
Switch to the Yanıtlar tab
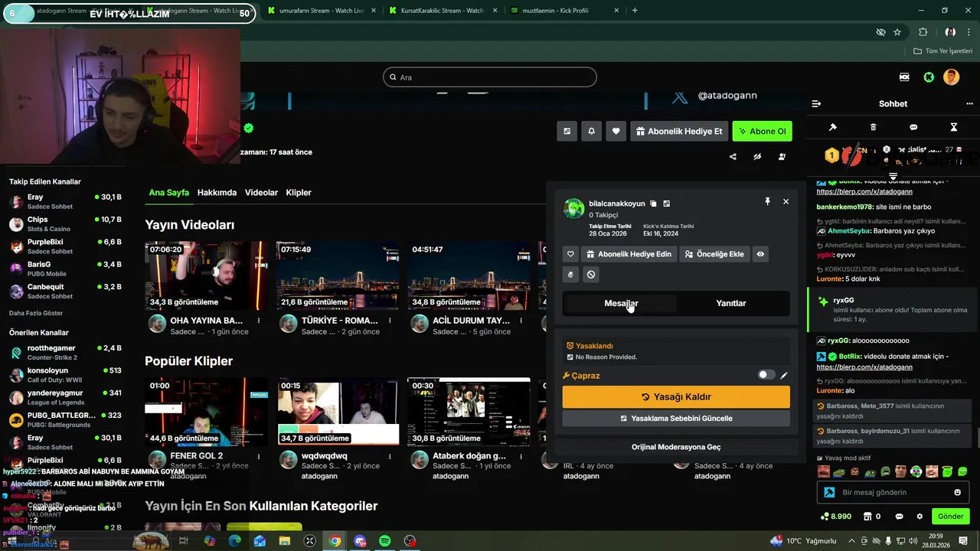pyautogui.click(x=731, y=303)
